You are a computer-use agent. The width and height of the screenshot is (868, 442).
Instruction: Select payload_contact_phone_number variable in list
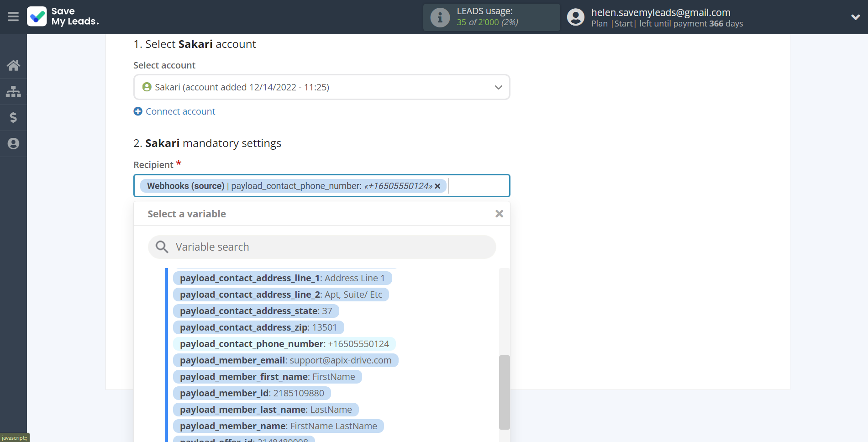coord(284,344)
